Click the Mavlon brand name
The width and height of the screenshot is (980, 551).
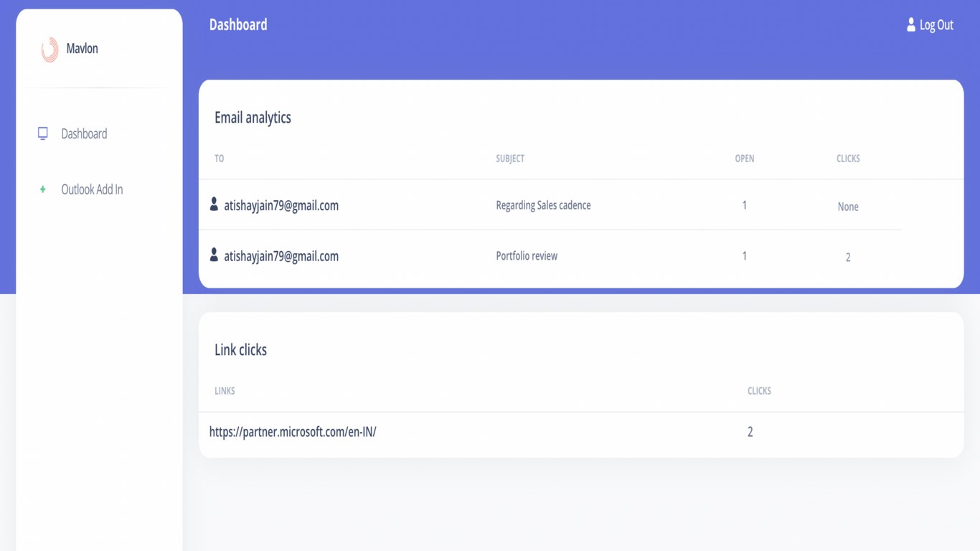[x=82, y=49]
